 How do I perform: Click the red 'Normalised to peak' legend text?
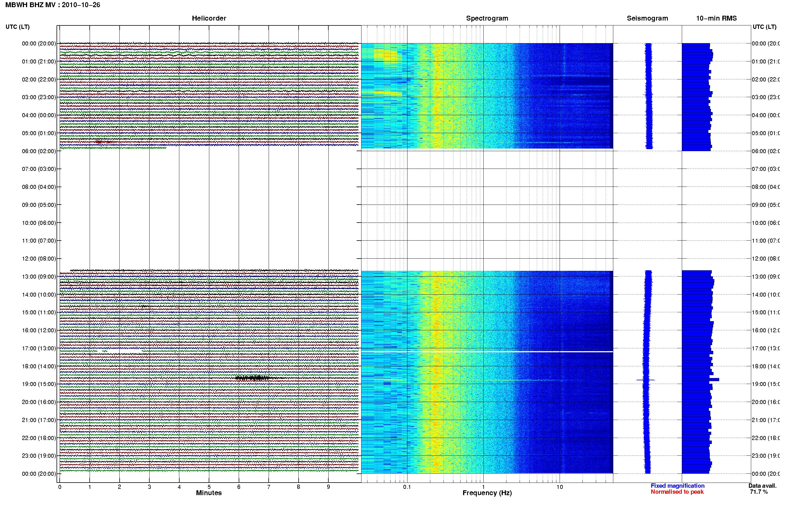[x=677, y=491]
